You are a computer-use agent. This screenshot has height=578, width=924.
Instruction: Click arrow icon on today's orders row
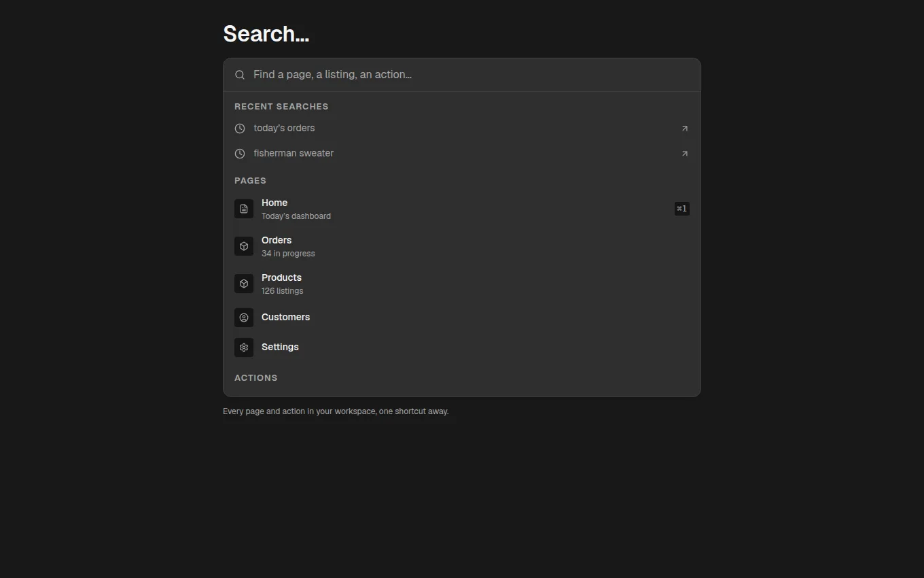pyautogui.click(x=684, y=129)
